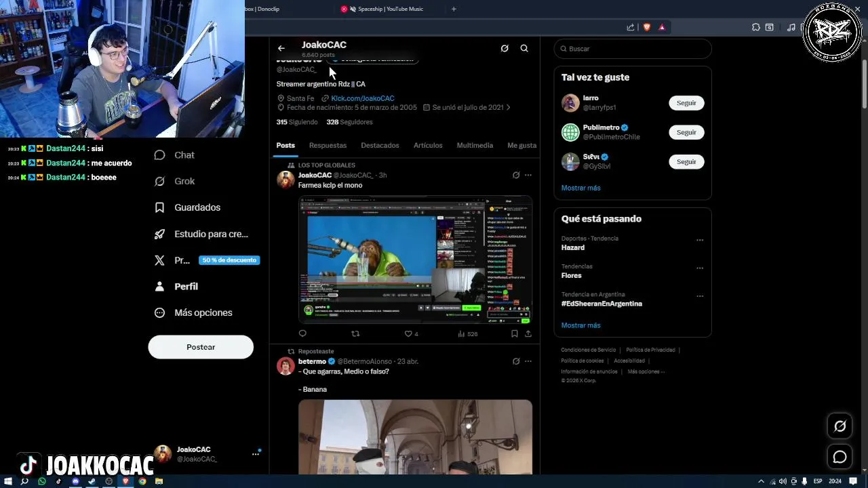Expand the 'Se unió el julio de 2021' arrow

coord(509,107)
